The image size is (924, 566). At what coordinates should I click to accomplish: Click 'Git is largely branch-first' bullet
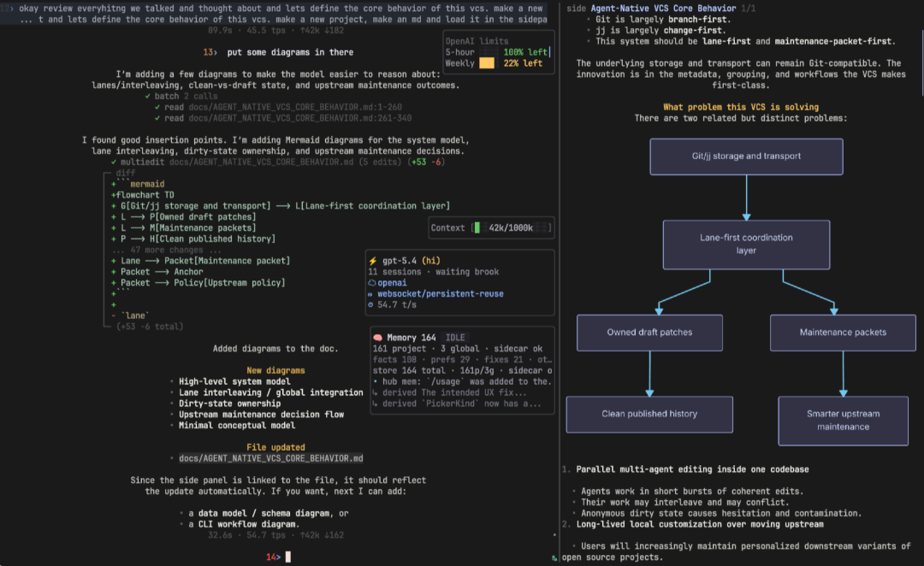[663, 20]
